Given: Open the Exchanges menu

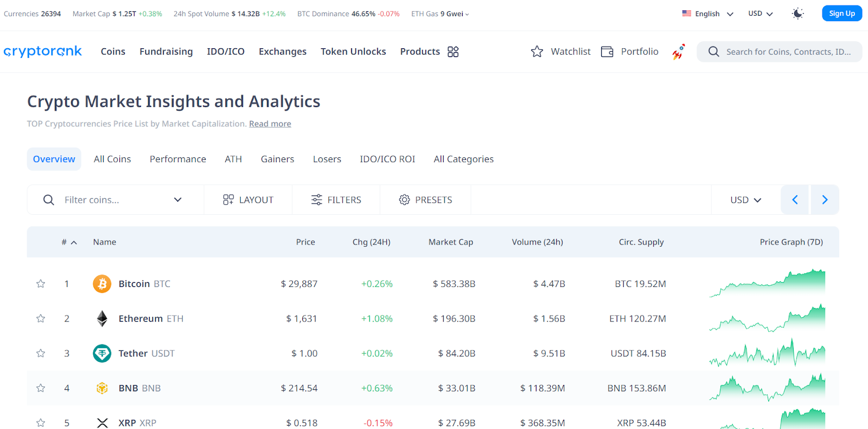Looking at the screenshot, I should click(x=283, y=52).
